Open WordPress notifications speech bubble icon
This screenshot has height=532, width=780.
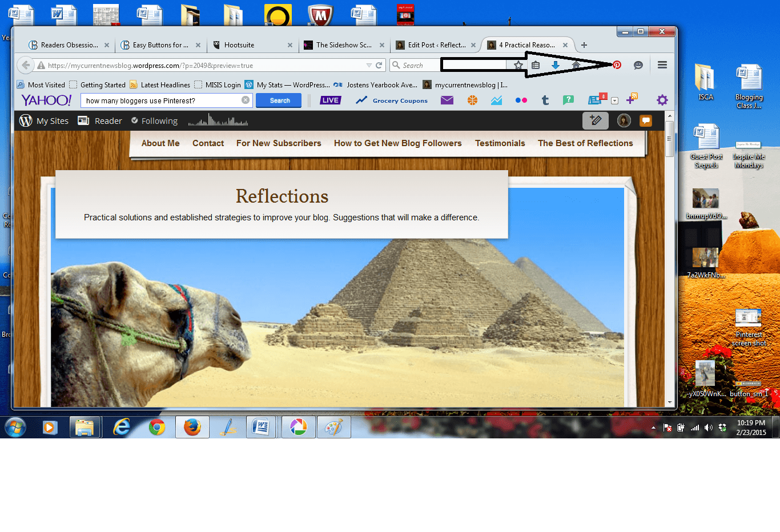[645, 120]
